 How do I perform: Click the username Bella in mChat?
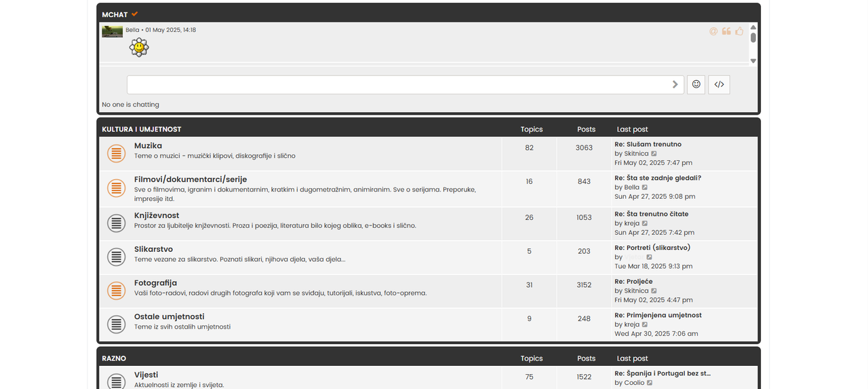[x=132, y=30]
